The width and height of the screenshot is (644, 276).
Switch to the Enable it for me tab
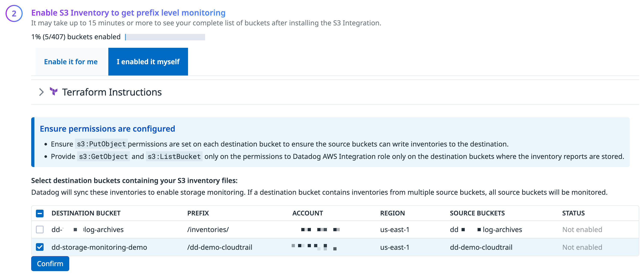point(71,62)
